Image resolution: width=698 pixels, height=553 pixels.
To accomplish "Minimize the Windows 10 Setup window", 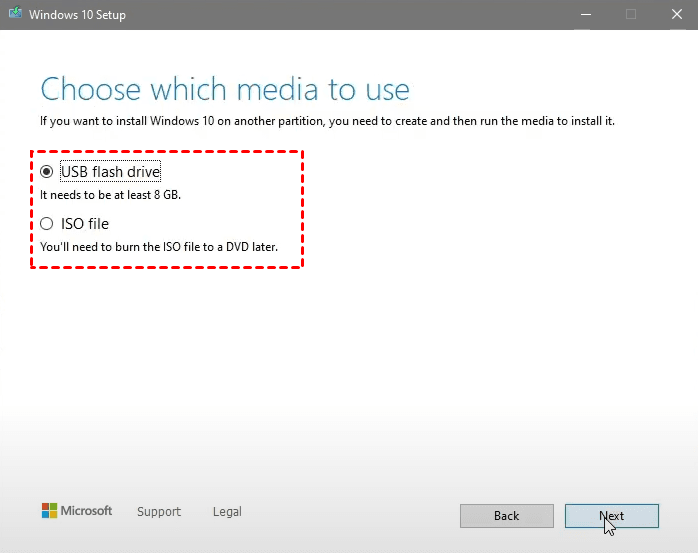I will [x=584, y=14].
